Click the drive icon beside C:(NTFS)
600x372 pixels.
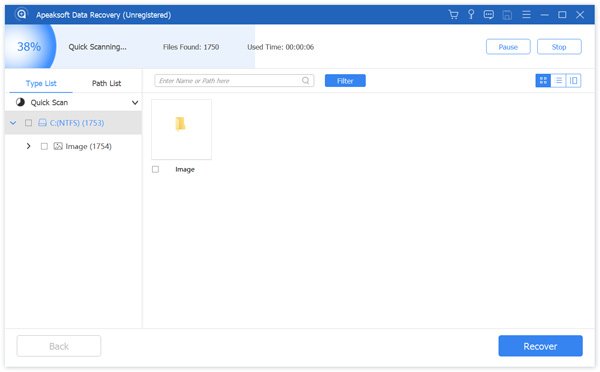[x=42, y=123]
